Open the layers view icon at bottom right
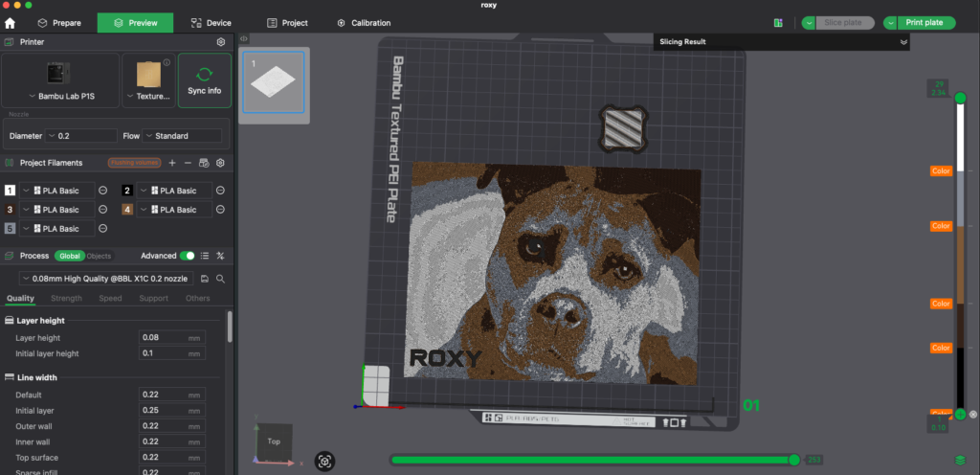 pyautogui.click(x=960, y=461)
